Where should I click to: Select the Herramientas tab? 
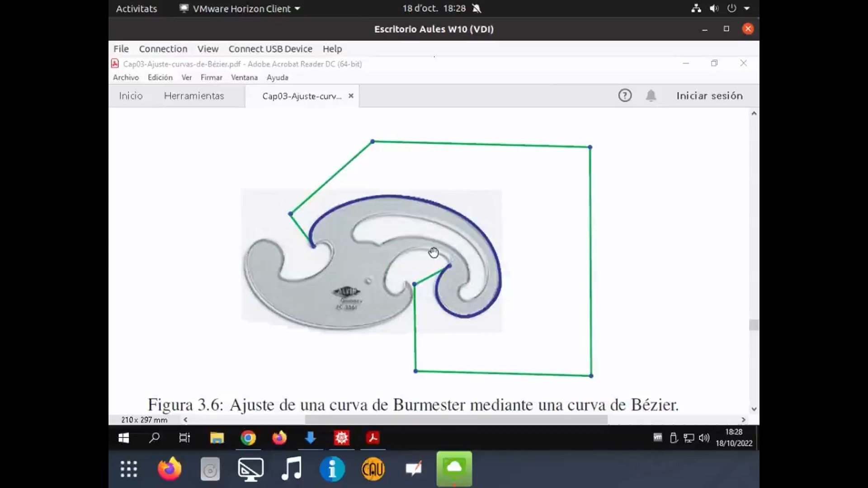pyautogui.click(x=194, y=95)
